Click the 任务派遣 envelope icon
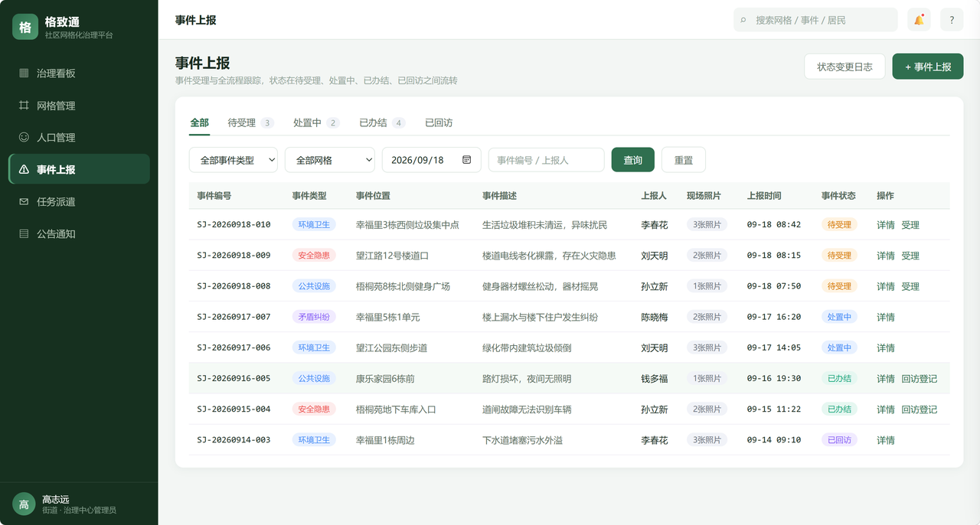This screenshot has width=980, height=525. point(24,202)
